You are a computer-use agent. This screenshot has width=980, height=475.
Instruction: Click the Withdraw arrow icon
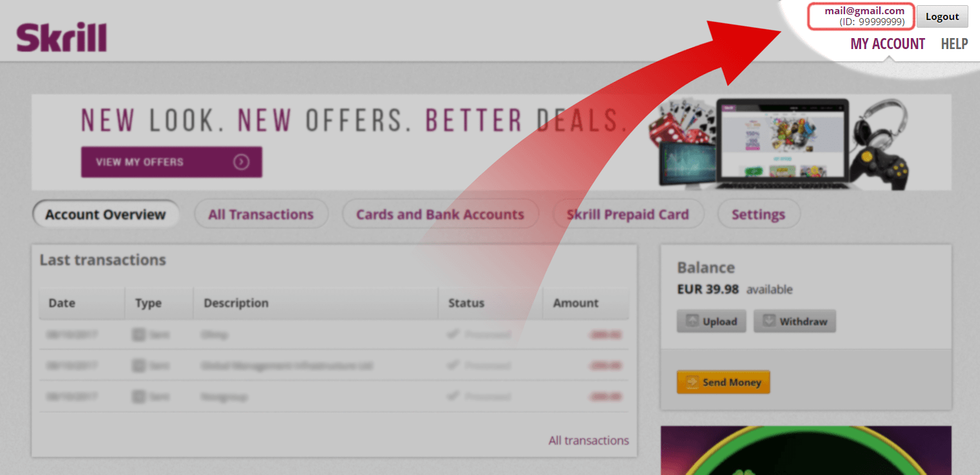(x=769, y=321)
